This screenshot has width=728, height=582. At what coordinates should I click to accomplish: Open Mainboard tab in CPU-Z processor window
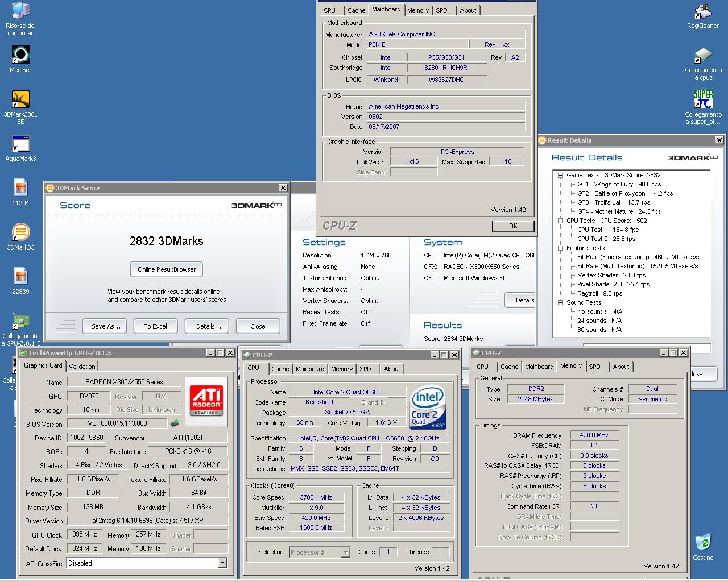tap(310, 369)
